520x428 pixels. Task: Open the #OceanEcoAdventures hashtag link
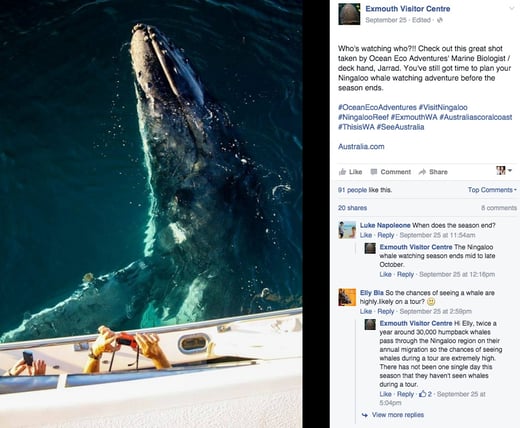[377, 107]
